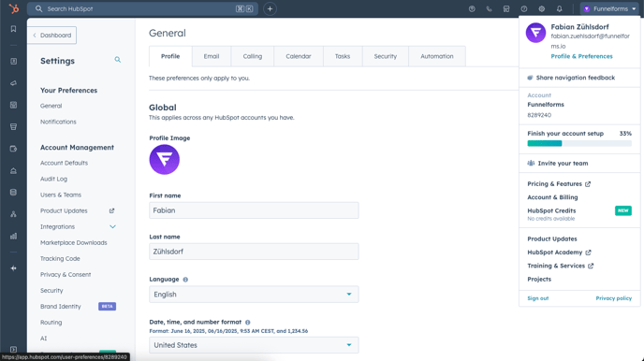Focus the Last name field

(254, 252)
